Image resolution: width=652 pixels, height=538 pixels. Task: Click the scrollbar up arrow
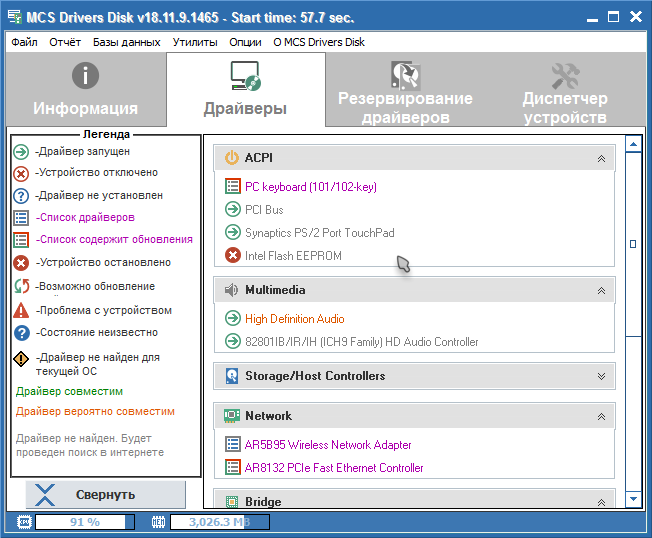pyautogui.click(x=633, y=144)
